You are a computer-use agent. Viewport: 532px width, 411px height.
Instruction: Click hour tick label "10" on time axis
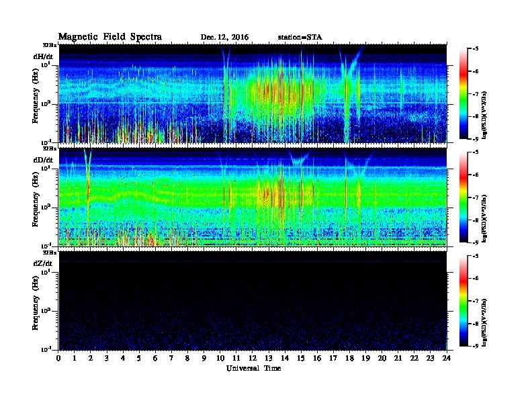point(220,358)
